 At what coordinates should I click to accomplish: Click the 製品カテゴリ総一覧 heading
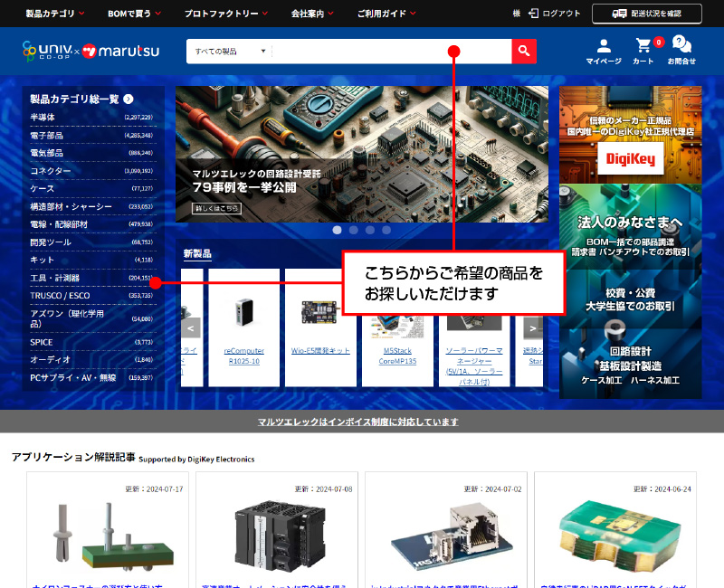coord(74,99)
